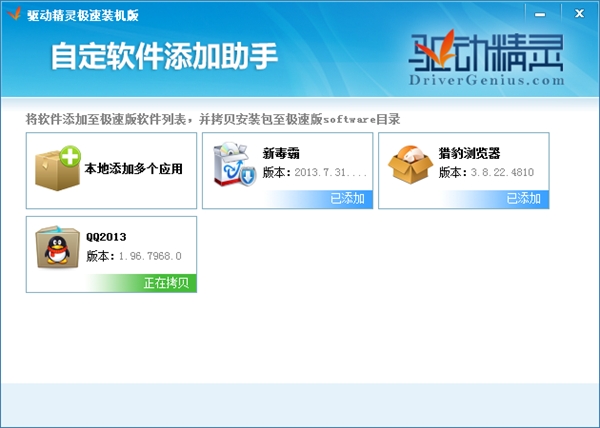The height and width of the screenshot is (428, 600).
Task: Click the 自定软件添加助手 heading
Action: (164, 56)
